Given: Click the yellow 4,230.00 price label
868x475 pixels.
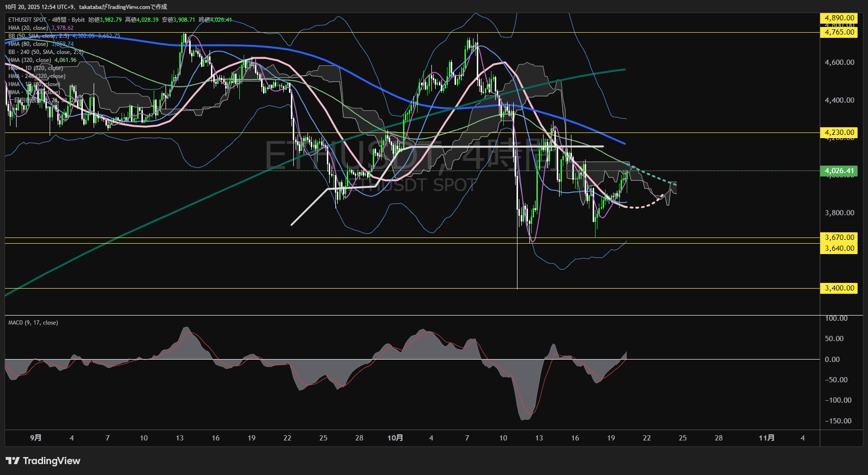Looking at the screenshot, I should pyautogui.click(x=839, y=132).
